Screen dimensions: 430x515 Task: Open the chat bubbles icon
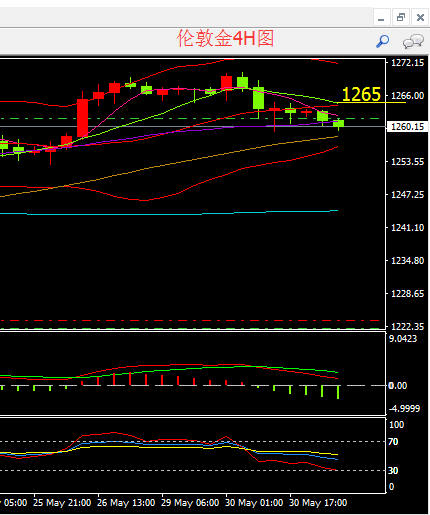(x=413, y=41)
